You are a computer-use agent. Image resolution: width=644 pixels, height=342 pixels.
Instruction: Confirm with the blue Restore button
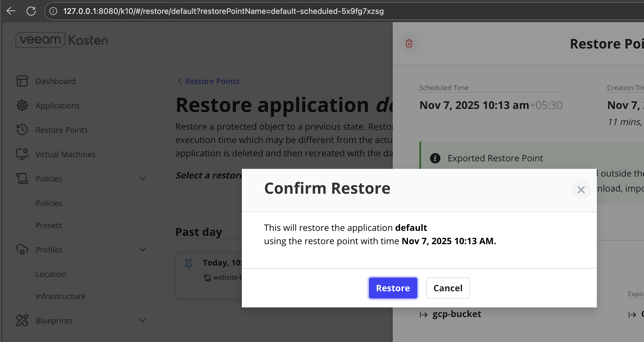(393, 288)
